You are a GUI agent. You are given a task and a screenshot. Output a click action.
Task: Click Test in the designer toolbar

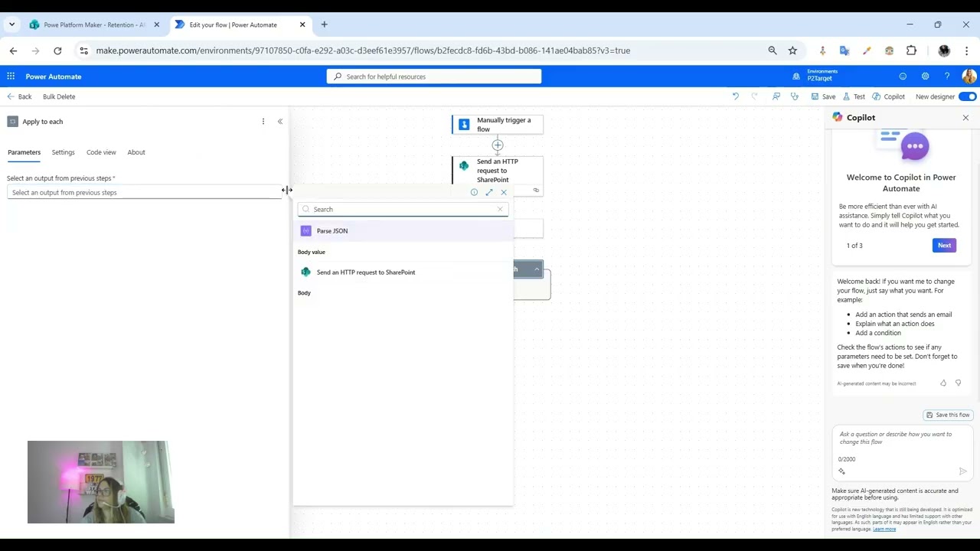(854, 96)
